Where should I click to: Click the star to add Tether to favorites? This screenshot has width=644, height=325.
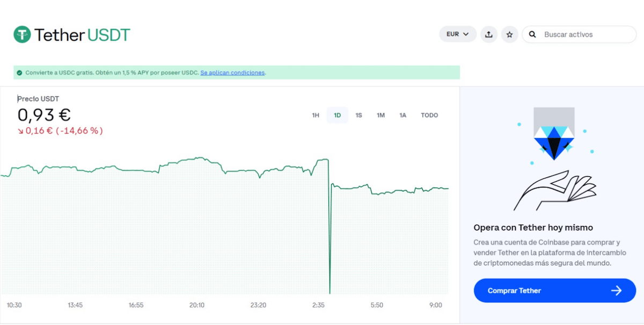pyautogui.click(x=509, y=34)
